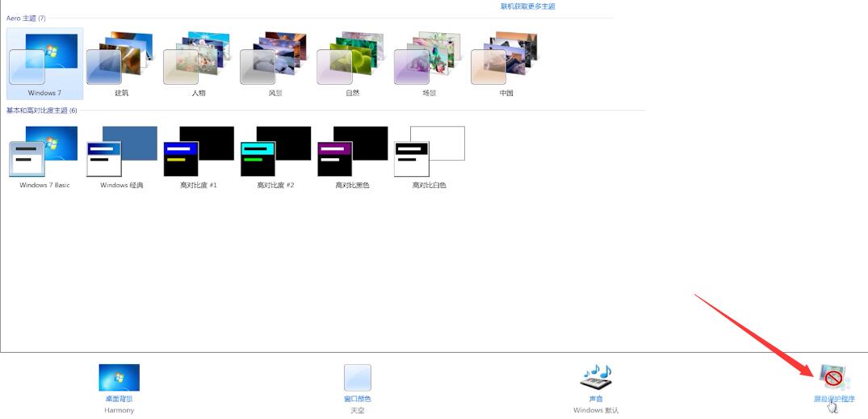868x419 pixels.
Task: Apply the 建筑 (Architecture) theme
Action: pyautogui.click(x=121, y=61)
